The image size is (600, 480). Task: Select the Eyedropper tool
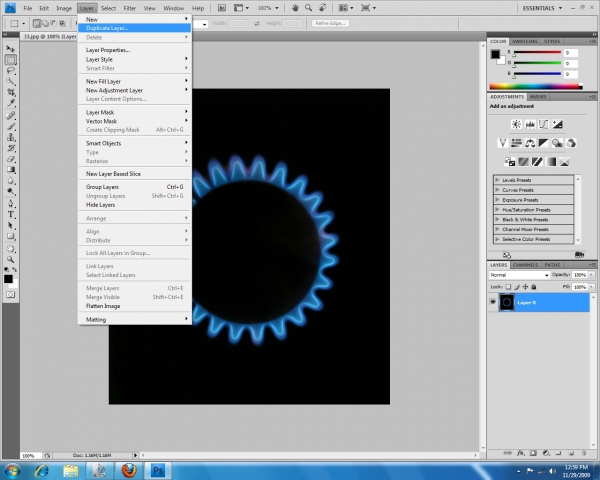click(11, 103)
